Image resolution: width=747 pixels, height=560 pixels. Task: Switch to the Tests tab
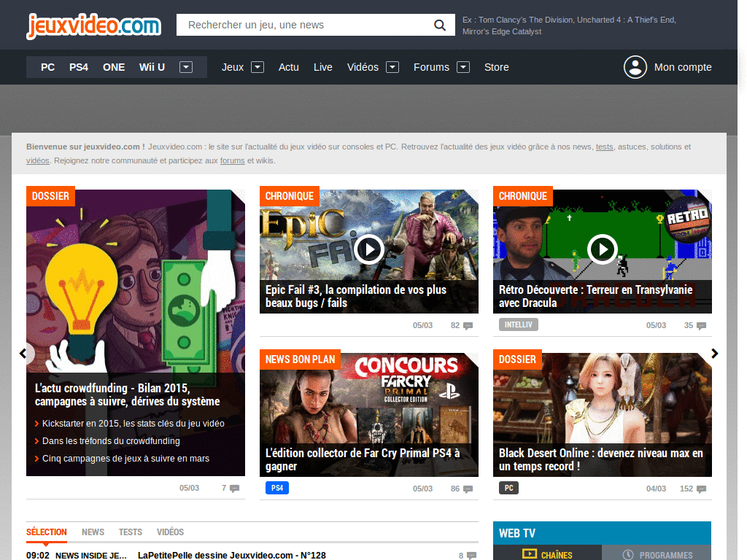[x=131, y=532]
